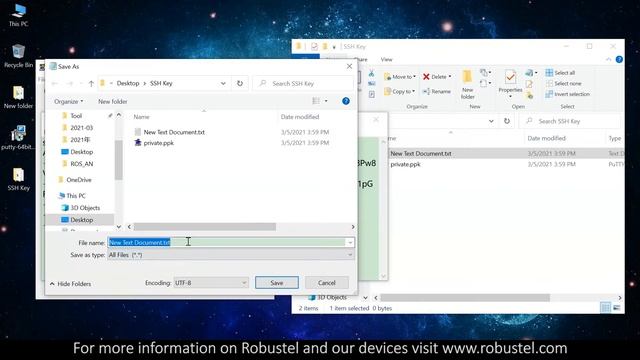Open Explorer window help icon
The height and width of the screenshot is (360, 640).
coord(619,60)
